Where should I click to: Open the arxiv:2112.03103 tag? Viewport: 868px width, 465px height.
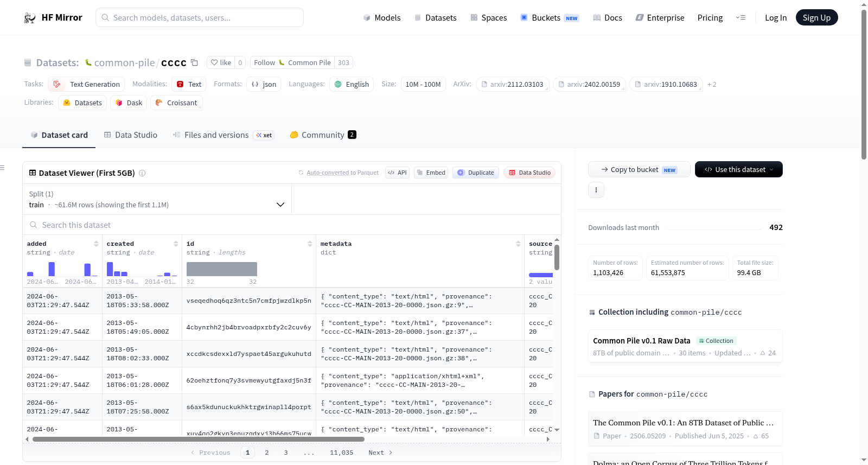[513, 84]
